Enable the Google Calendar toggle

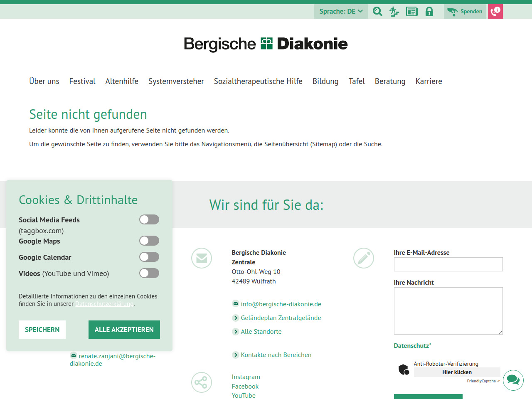coord(149,257)
